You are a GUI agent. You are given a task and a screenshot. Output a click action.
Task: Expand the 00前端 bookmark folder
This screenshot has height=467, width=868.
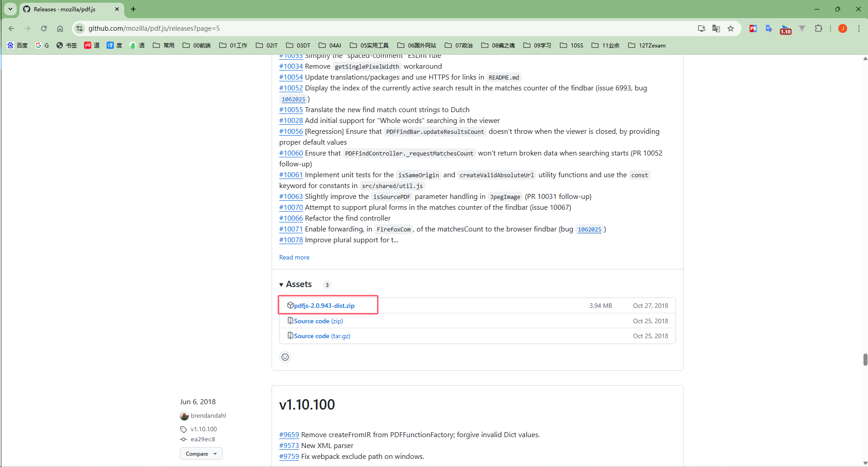pos(197,45)
